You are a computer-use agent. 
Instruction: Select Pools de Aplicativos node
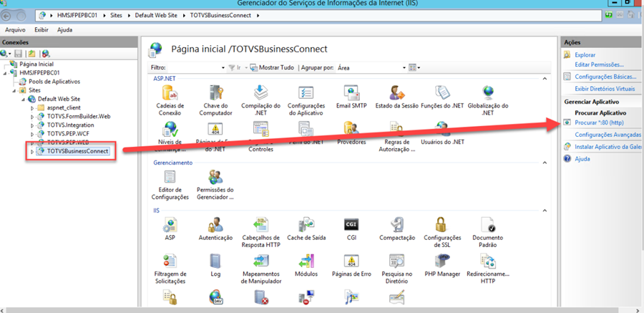click(54, 82)
